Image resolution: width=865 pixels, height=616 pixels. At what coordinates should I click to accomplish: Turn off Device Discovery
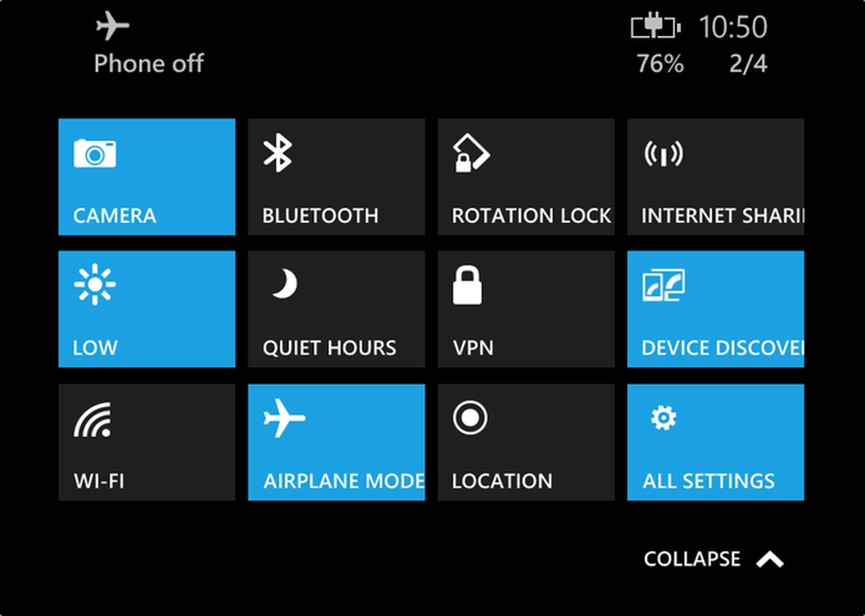pos(715,308)
